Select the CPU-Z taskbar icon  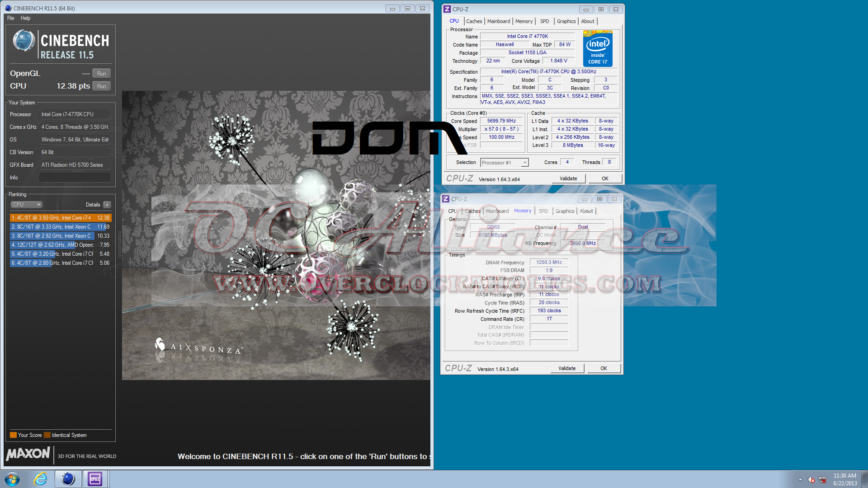95,479
